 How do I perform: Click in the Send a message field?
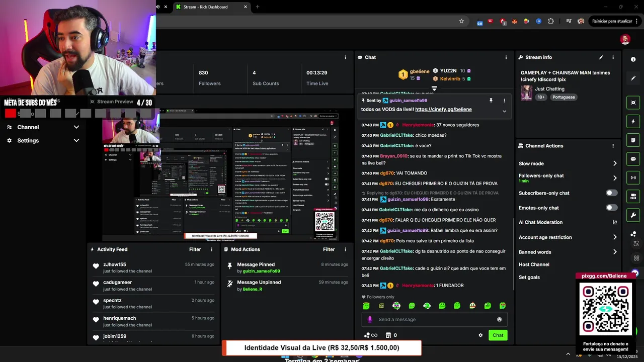(x=434, y=319)
